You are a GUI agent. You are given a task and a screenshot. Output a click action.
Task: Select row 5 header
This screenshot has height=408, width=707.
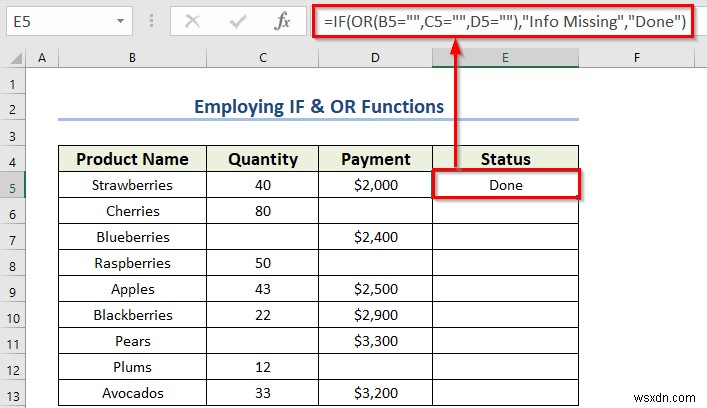(x=13, y=185)
